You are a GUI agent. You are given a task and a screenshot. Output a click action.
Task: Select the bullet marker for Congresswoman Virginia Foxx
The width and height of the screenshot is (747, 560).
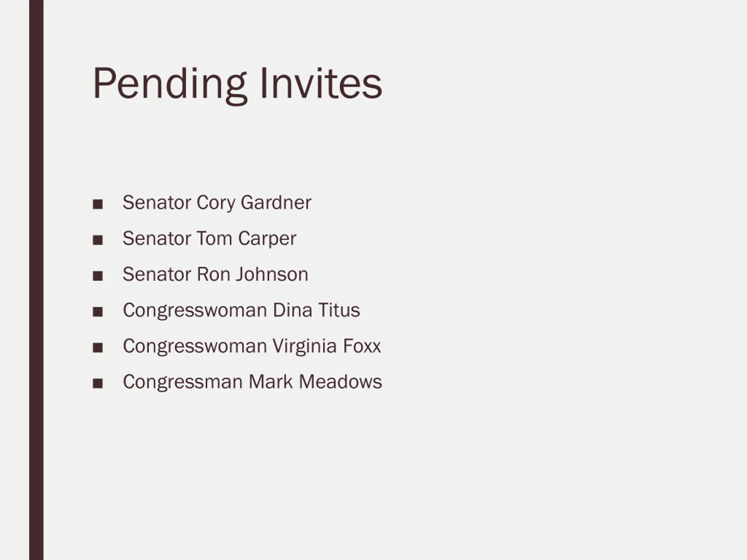pyautogui.click(x=97, y=348)
